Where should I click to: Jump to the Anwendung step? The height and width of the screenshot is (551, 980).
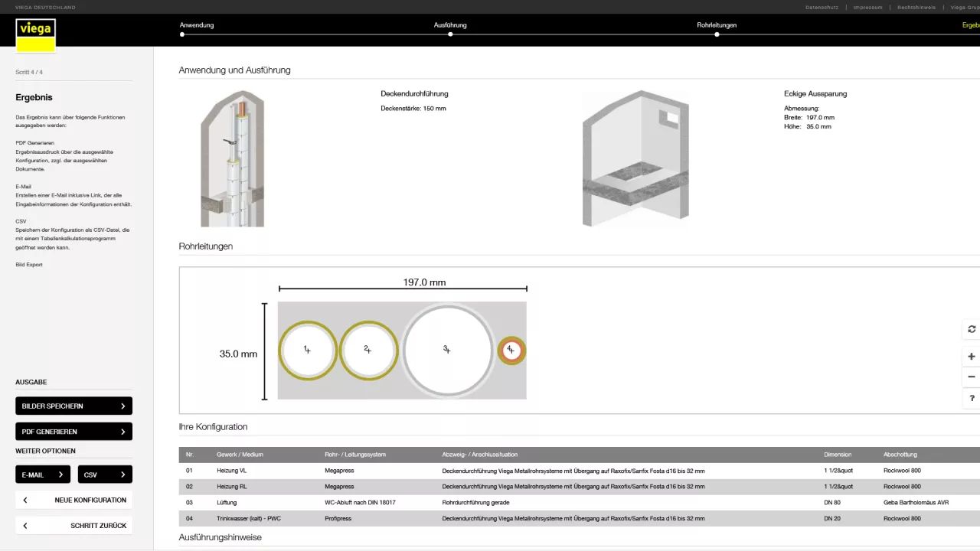tap(197, 25)
